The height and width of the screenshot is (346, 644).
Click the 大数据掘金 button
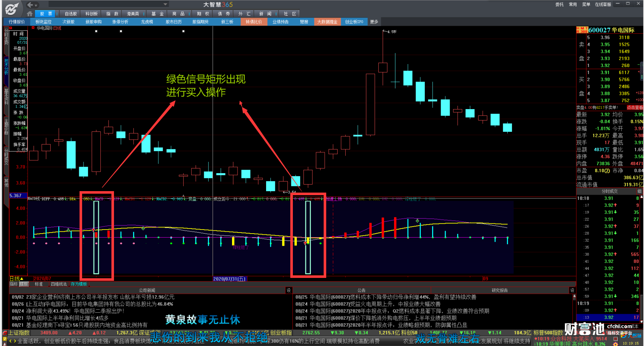tap(327, 22)
